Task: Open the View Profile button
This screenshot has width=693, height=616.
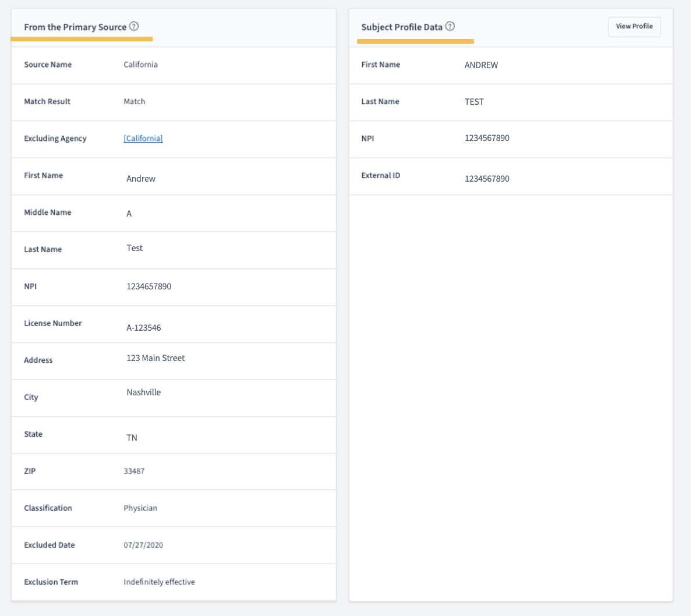Action: [x=634, y=27]
